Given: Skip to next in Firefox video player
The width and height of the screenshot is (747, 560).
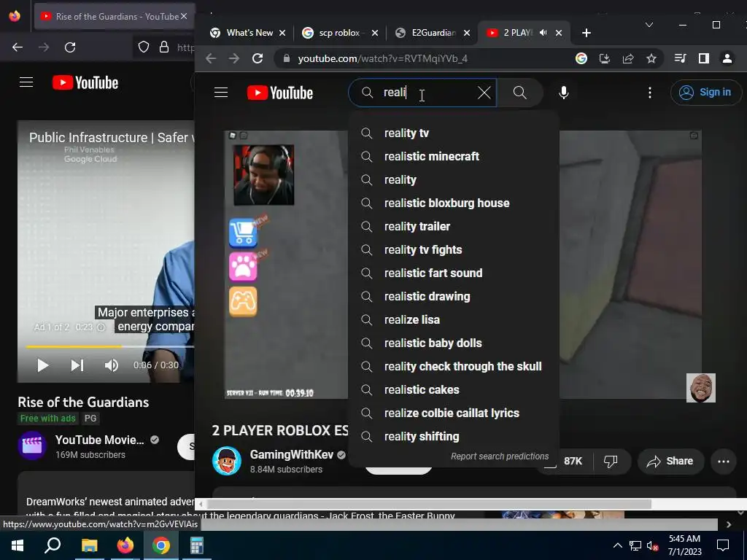Looking at the screenshot, I should point(77,365).
